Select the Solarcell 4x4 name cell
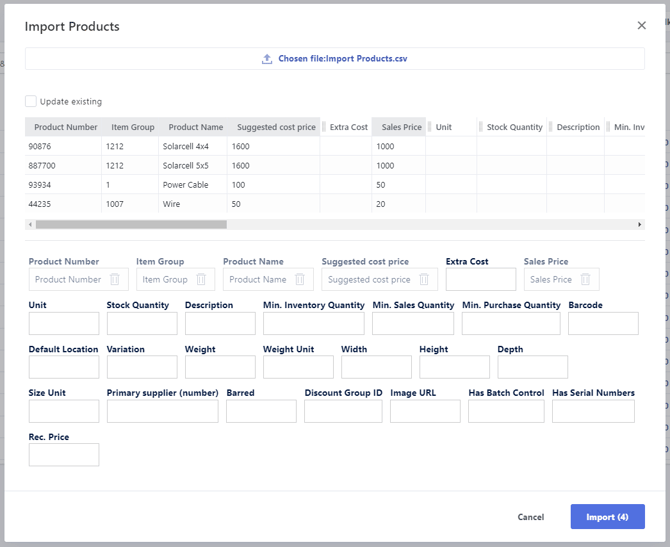Image resolution: width=670 pixels, height=547 pixels. [193, 146]
